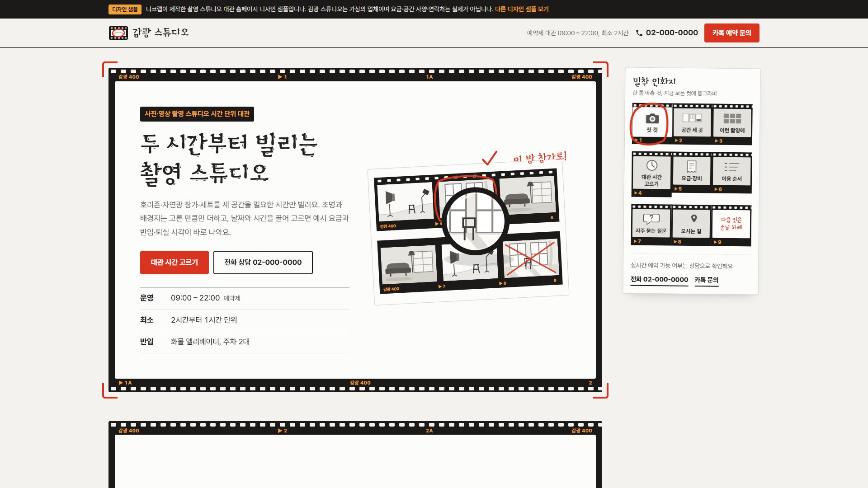Open the 첫 컷 camera frame
Screen dimensions: 868x488
coord(651,123)
